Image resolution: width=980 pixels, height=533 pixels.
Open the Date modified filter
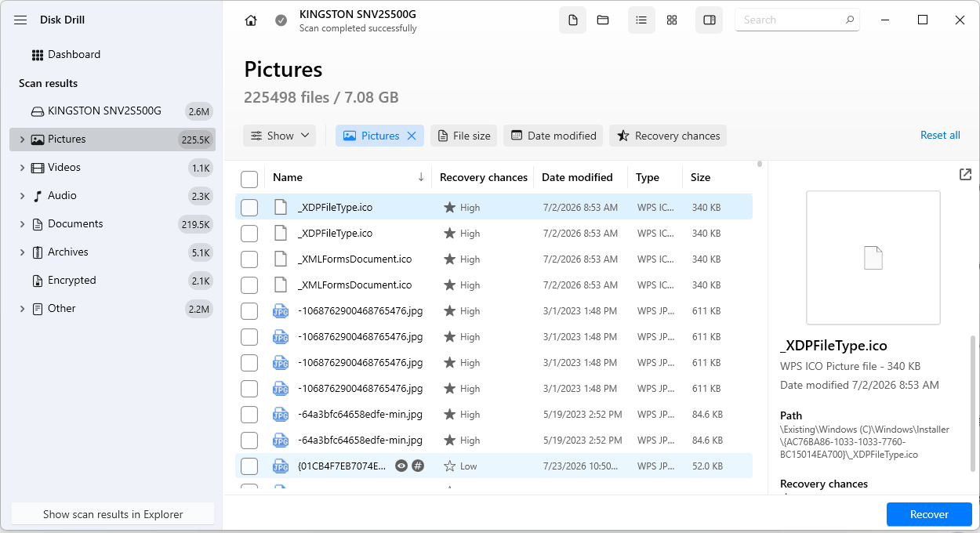[554, 136]
